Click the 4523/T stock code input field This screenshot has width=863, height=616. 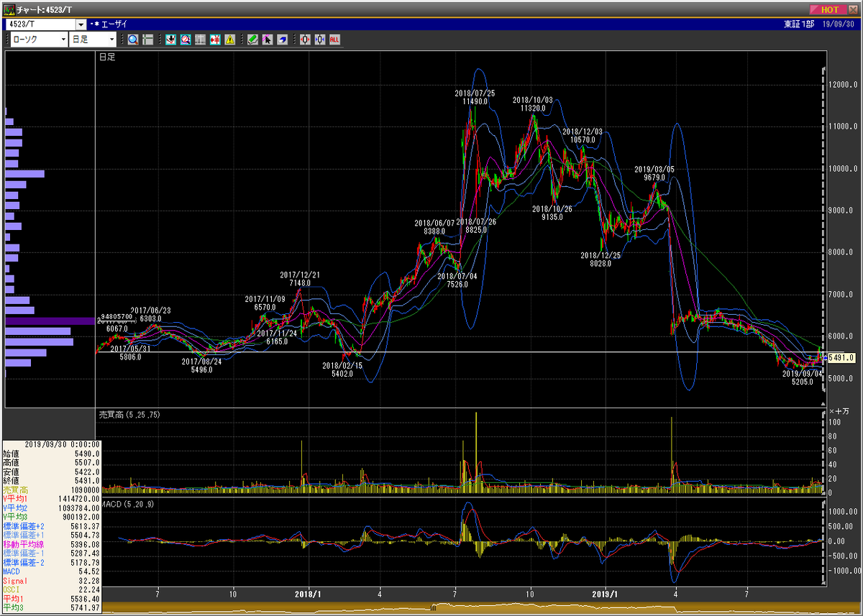pyautogui.click(x=41, y=24)
